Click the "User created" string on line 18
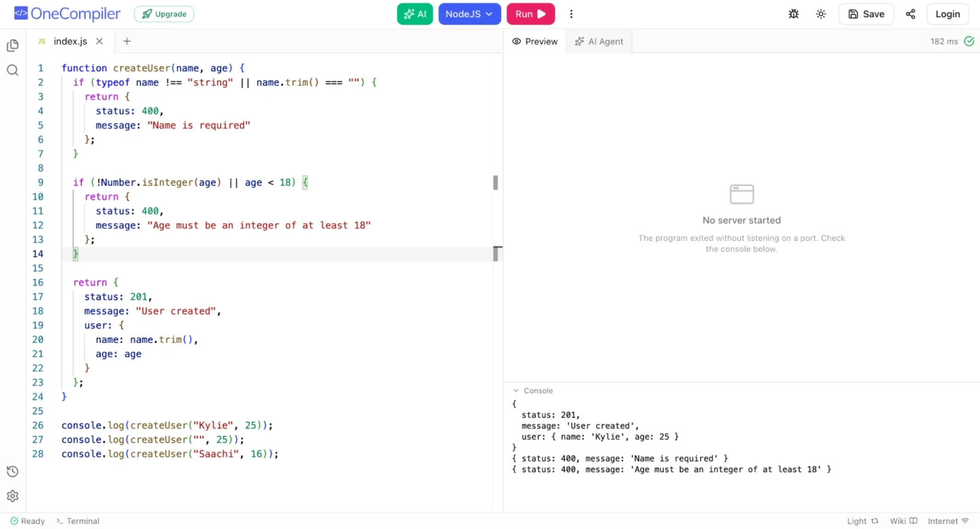 pyautogui.click(x=176, y=311)
